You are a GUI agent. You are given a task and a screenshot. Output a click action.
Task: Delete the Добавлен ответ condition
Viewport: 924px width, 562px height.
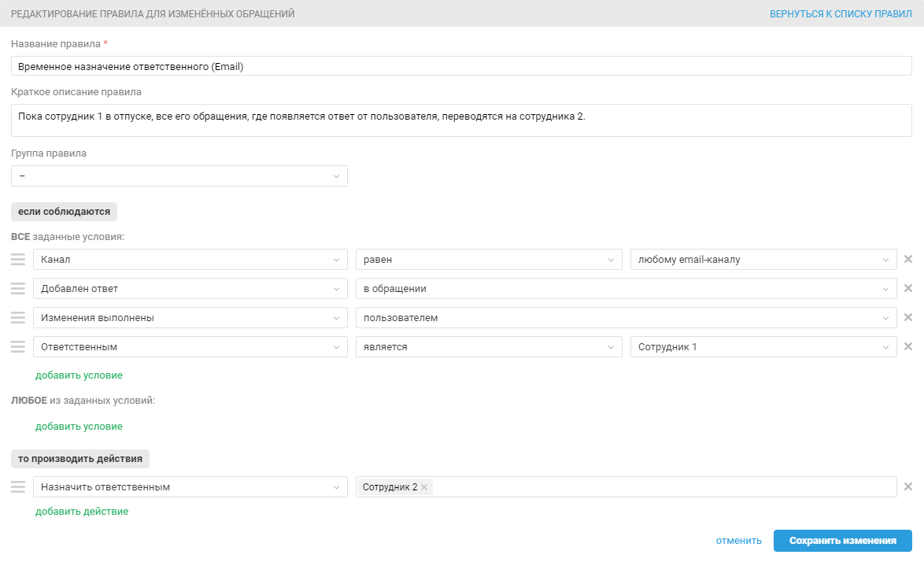[x=908, y=288]
